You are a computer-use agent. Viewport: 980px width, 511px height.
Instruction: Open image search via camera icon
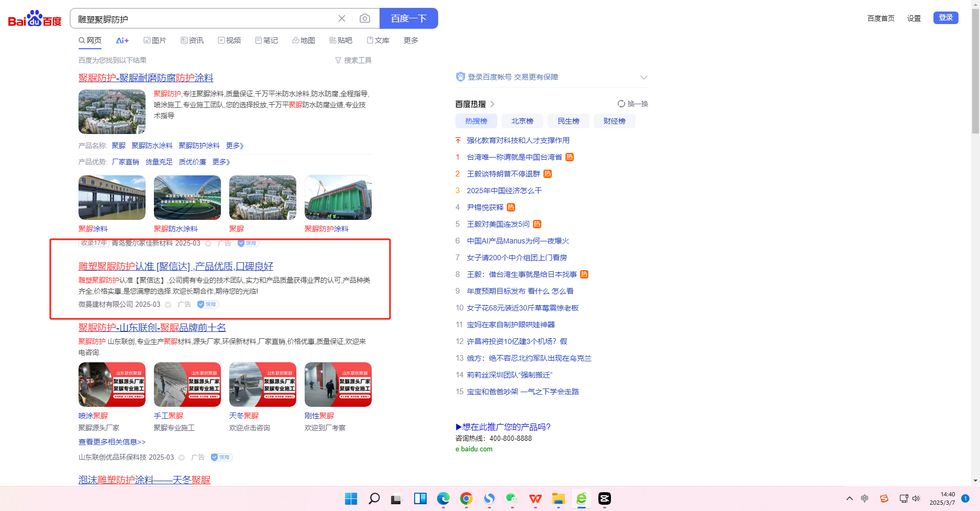point(365,18)
